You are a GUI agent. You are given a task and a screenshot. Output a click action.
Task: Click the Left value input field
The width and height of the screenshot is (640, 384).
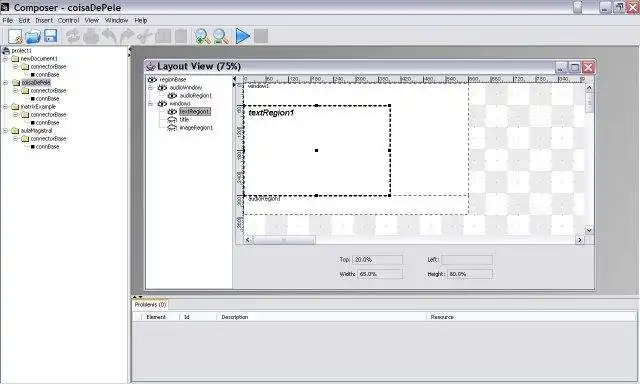[x=467, y=260]
